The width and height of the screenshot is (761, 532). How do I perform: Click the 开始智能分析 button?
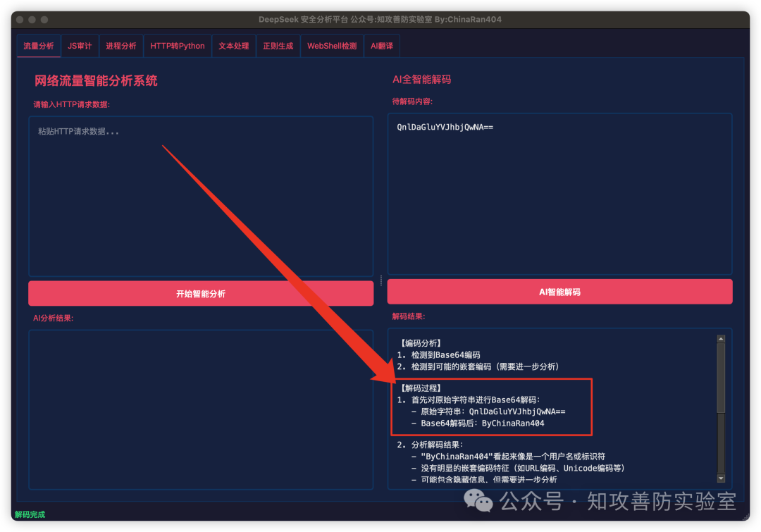pos(201,294)
